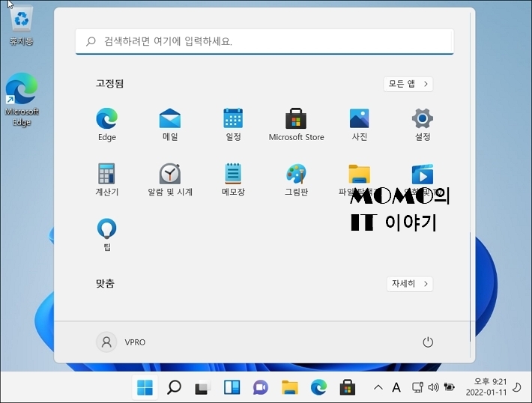Screen dimensions: 532x403
Task: Open the Widgets taskbar icon
Action: click(x=232, y=387)
